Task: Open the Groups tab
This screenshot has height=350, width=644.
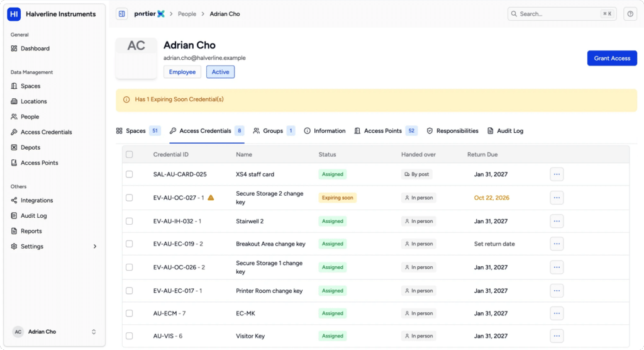Action: point(274,131)
